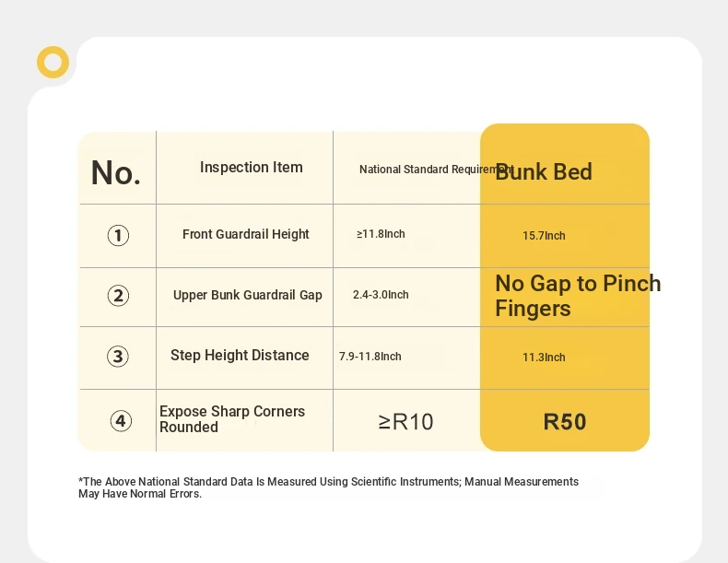
Task: Click the large No. header
Action: click(x=115, y=172)
